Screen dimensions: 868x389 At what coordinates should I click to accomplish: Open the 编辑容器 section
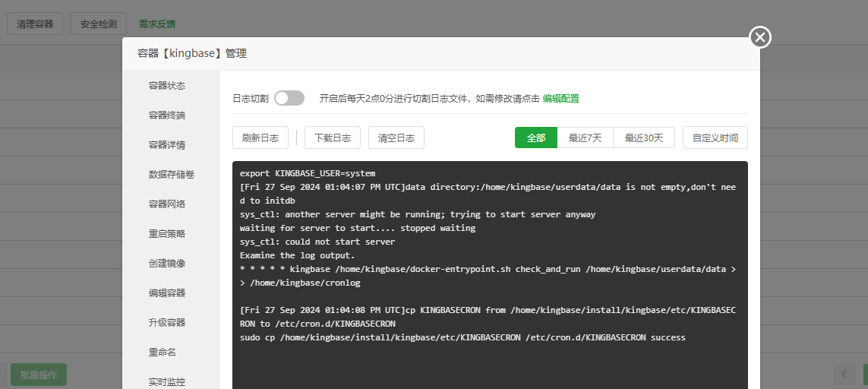[x=167, y=293]
